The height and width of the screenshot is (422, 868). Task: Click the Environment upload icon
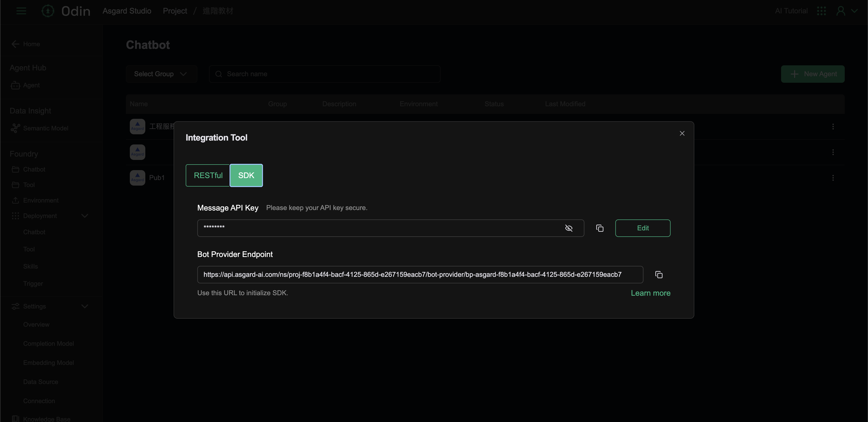[15, 200]
